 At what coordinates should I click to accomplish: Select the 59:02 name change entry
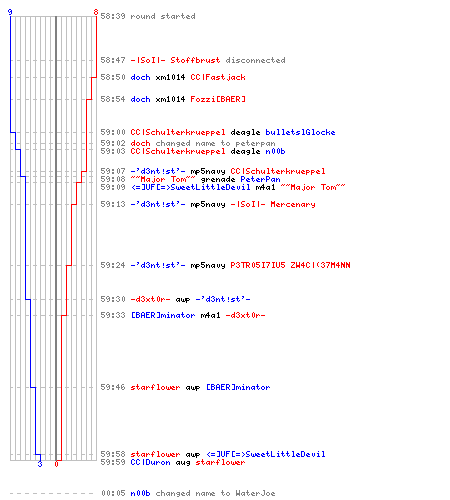click(188, 143)
